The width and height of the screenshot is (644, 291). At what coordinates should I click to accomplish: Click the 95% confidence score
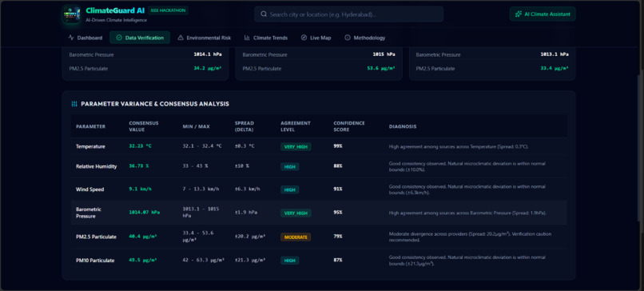coord(338,213)
